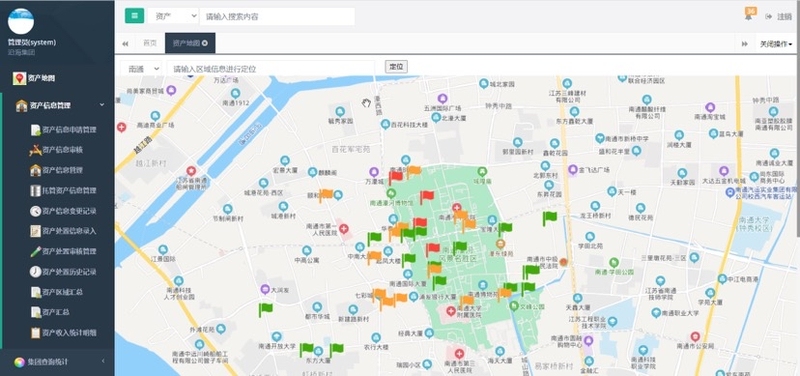Click the lone green flag west of 都市华城
Image resolution: width=800 pixels, height=376 pixels.
(x=265, y=309)
